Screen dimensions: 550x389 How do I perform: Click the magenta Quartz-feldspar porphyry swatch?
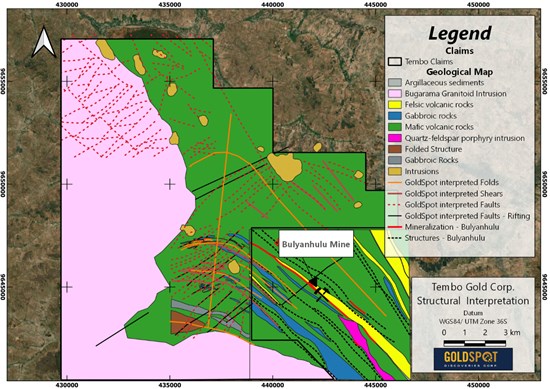tap(395, 138)
